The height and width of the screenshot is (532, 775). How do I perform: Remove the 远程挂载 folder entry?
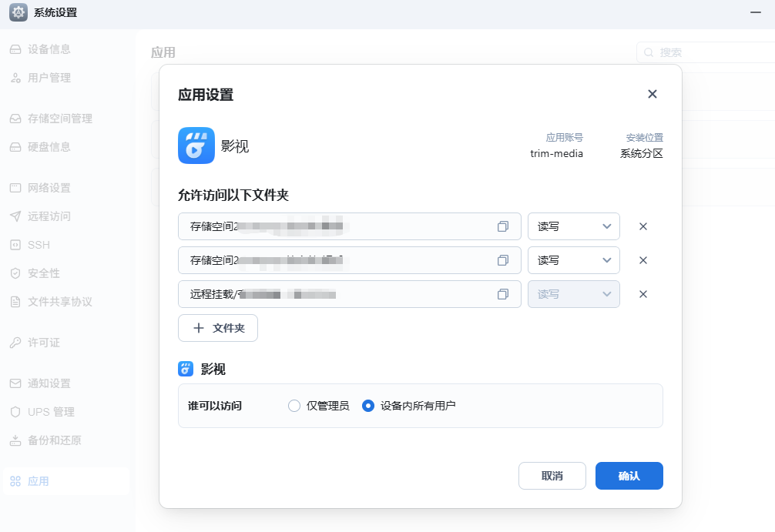coord(643,294)
